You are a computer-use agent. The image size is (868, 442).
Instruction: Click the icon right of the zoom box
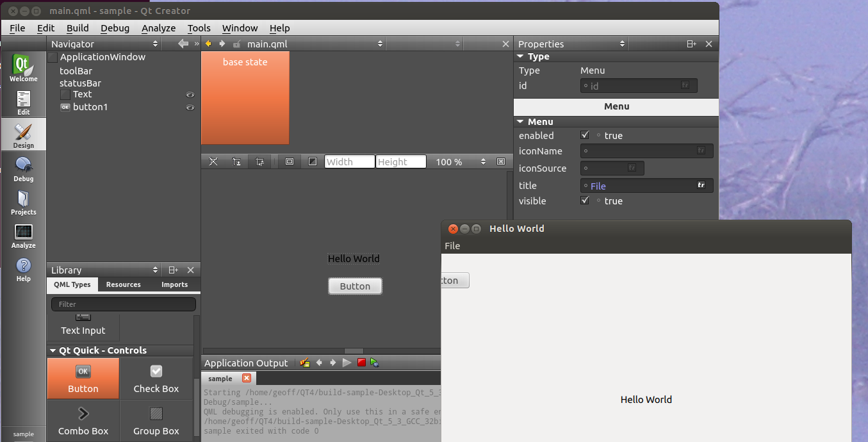click(501, 161)
